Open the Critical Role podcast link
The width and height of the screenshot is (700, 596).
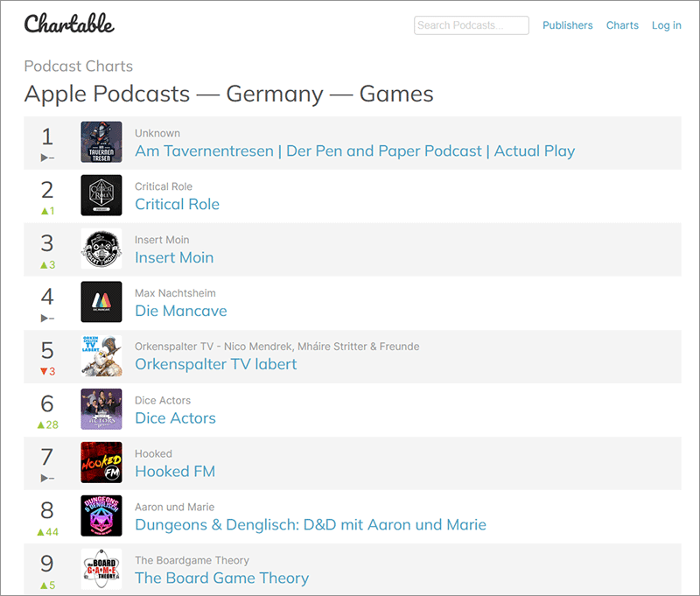pyautogui.click(x=177, y=204)
